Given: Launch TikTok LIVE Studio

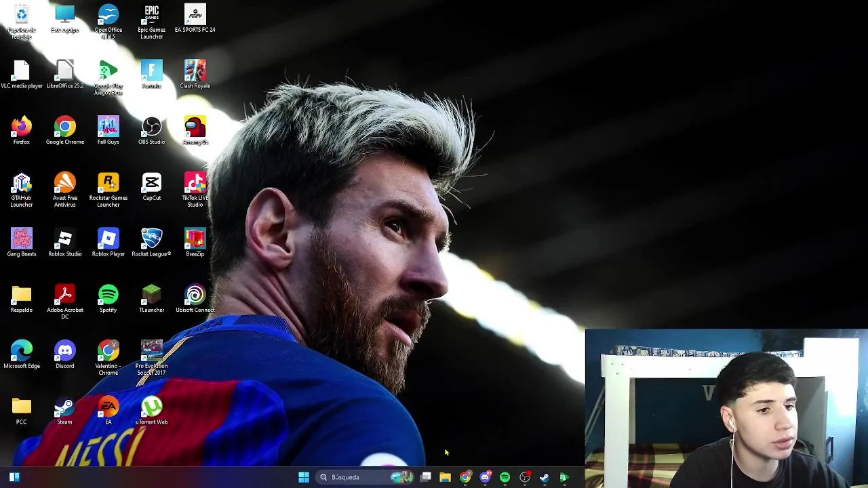Looking at the screenshot, I should [x=195, y=190].
